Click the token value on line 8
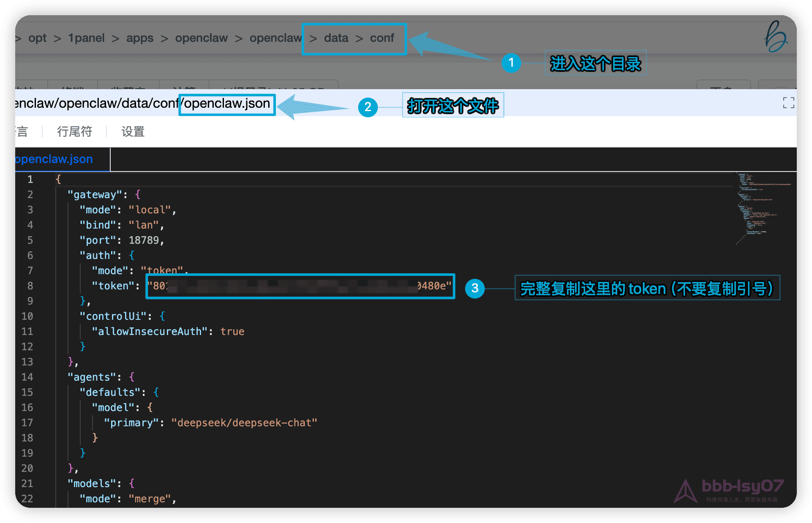 pos(300,286)
